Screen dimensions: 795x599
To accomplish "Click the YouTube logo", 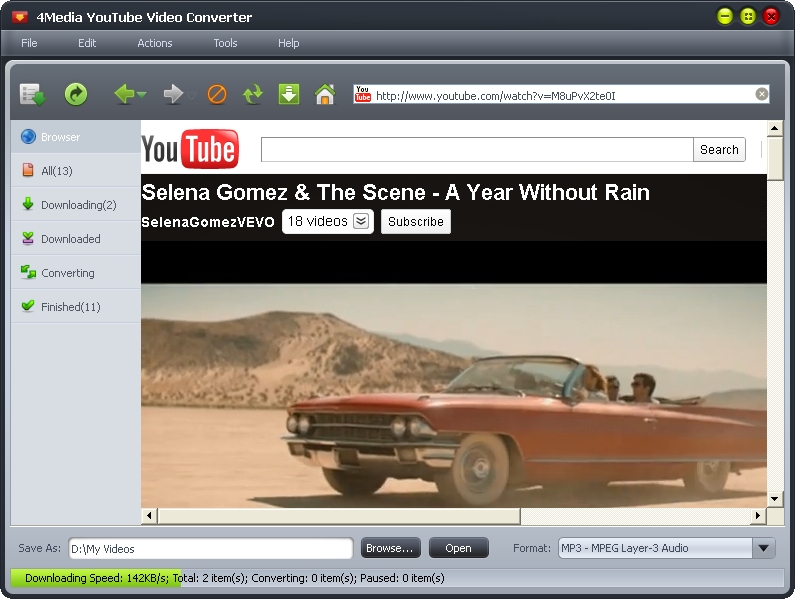I will point(190,149).
